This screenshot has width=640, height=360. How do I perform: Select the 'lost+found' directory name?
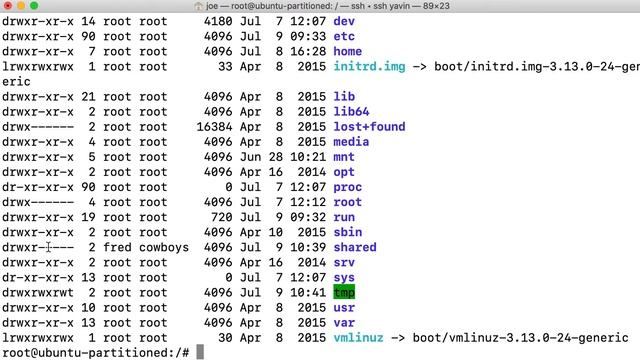(369, 127)
